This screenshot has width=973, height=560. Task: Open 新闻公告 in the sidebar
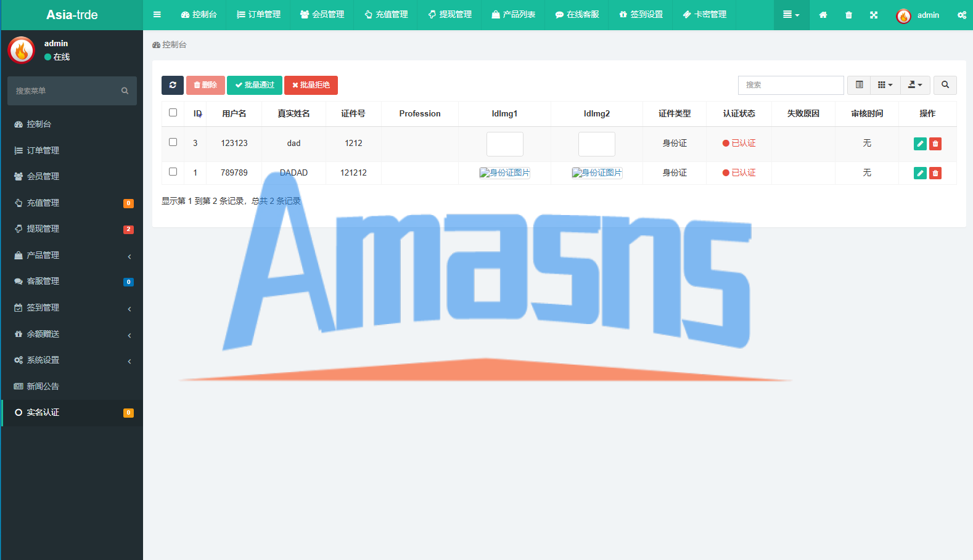pyautogui.click(x=72, y=386)
